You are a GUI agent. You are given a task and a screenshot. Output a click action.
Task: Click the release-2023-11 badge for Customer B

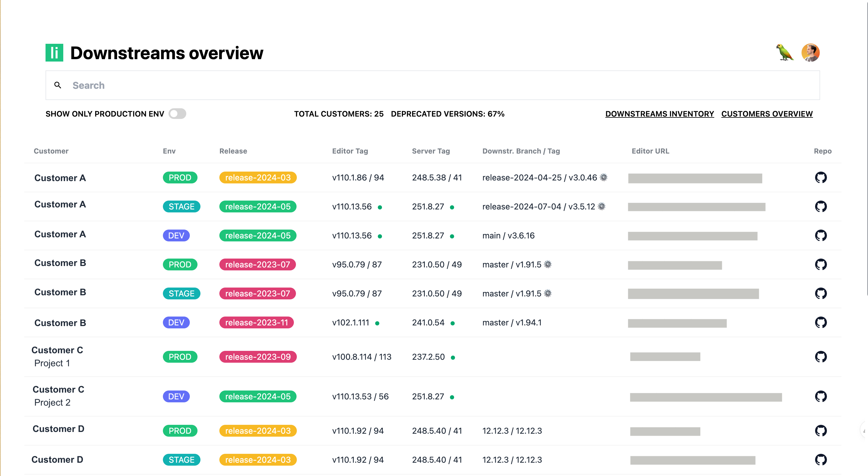257,322
